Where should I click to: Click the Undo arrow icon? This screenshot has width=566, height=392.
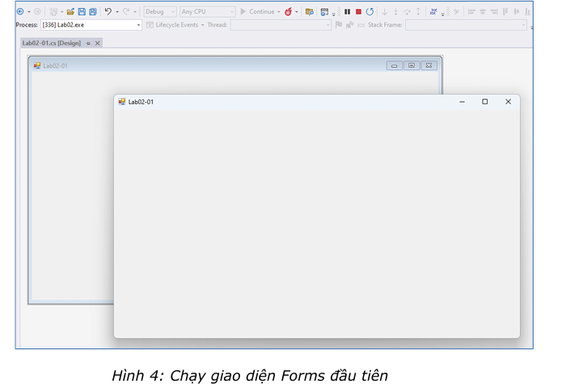click(x=108, y=12)
